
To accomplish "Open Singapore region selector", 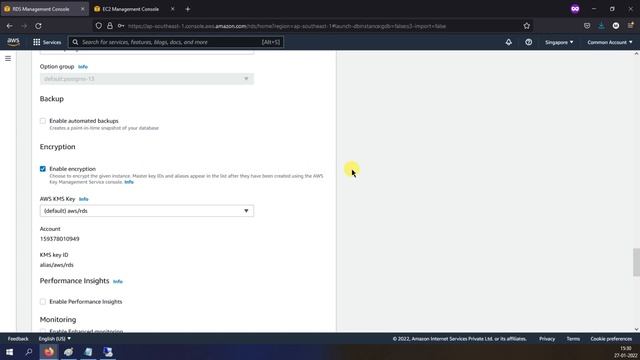I will tap(559, 42).
